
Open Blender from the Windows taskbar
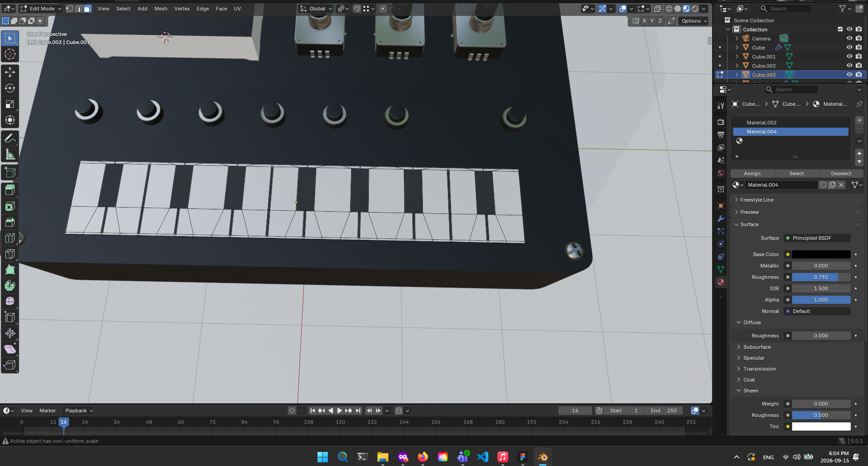click(x=543, y=457)
